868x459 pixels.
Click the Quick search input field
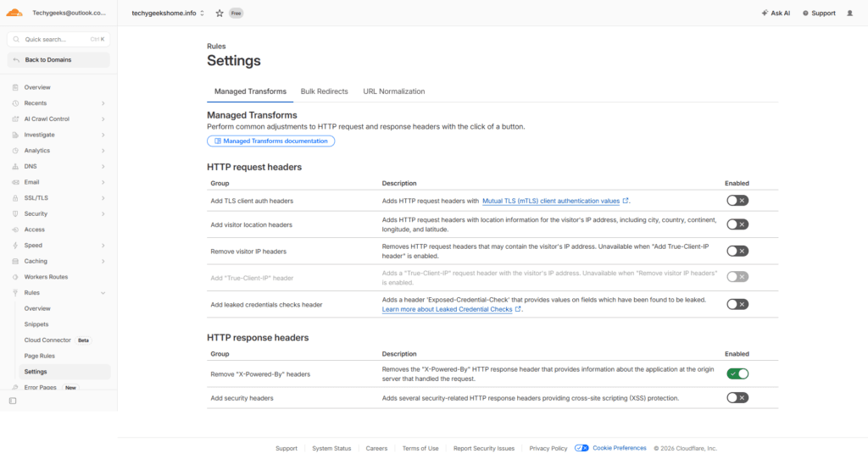pos(58,39)
